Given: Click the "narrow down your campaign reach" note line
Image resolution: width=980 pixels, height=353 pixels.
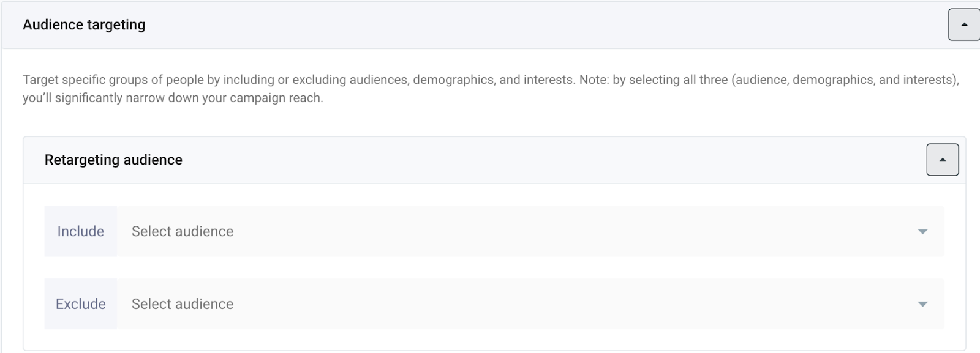Looking at the screenshot, I should pyautogui.click(x=173, y=98).
